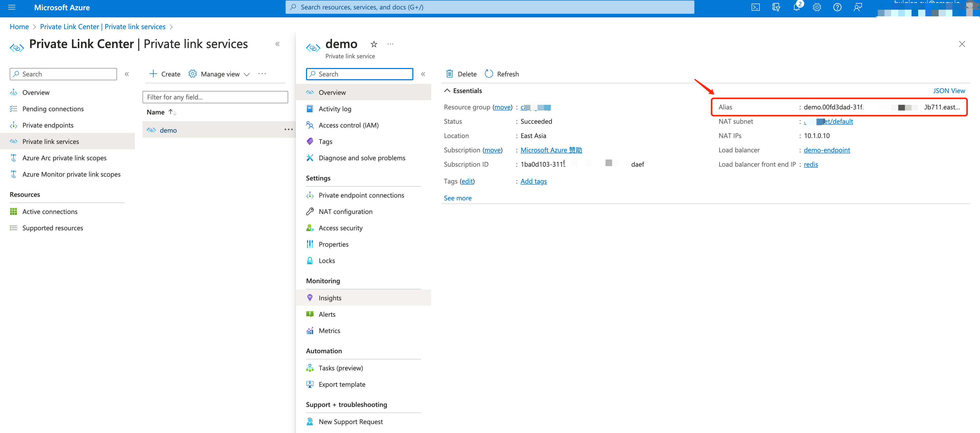This screenshot has width=980, height=433.
Task: Open Diagnose and solve problems
Action: (x=362, y=157)
